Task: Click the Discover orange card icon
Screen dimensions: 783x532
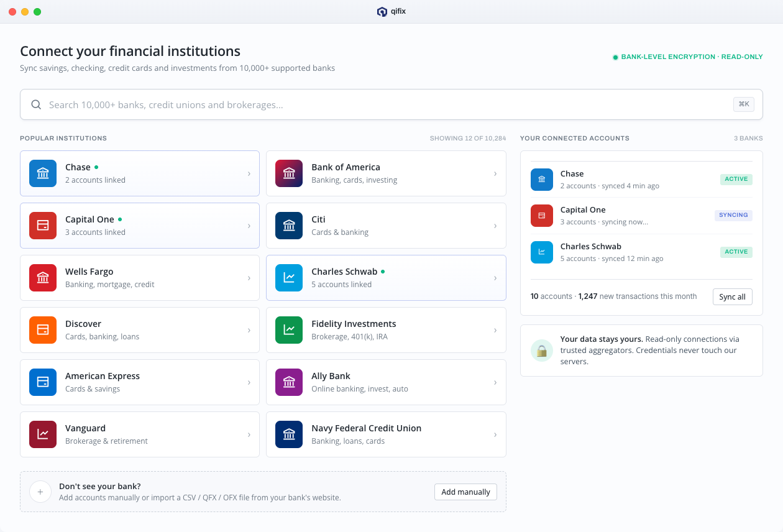Action: [x=43, y=330]
